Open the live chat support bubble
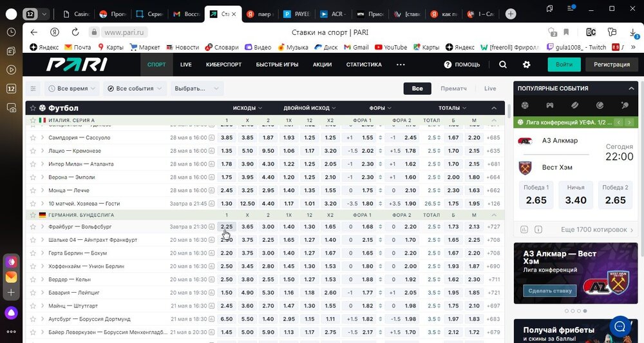 point(620,324)
